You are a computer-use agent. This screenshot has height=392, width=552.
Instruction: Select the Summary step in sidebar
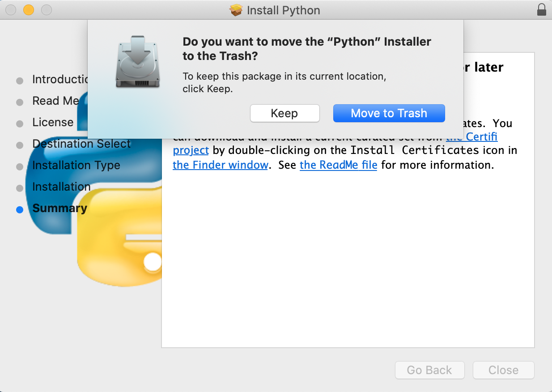pyautogui.click(x=59, y=208)
